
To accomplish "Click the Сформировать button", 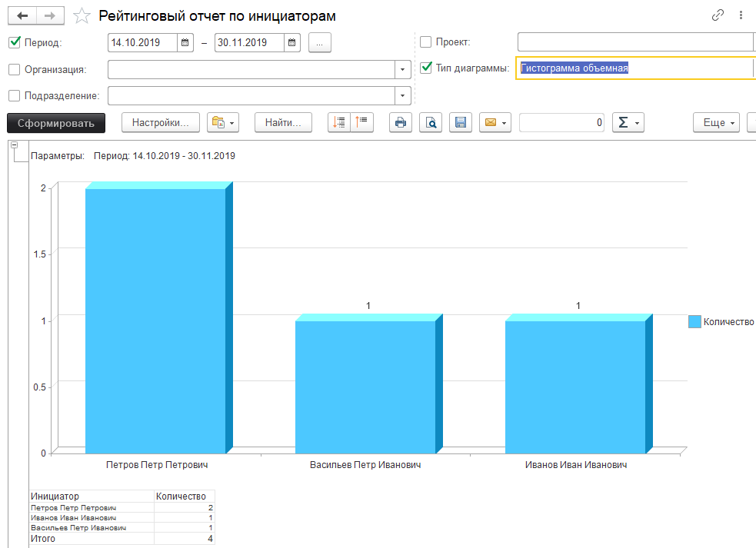I will click(56, 122).
